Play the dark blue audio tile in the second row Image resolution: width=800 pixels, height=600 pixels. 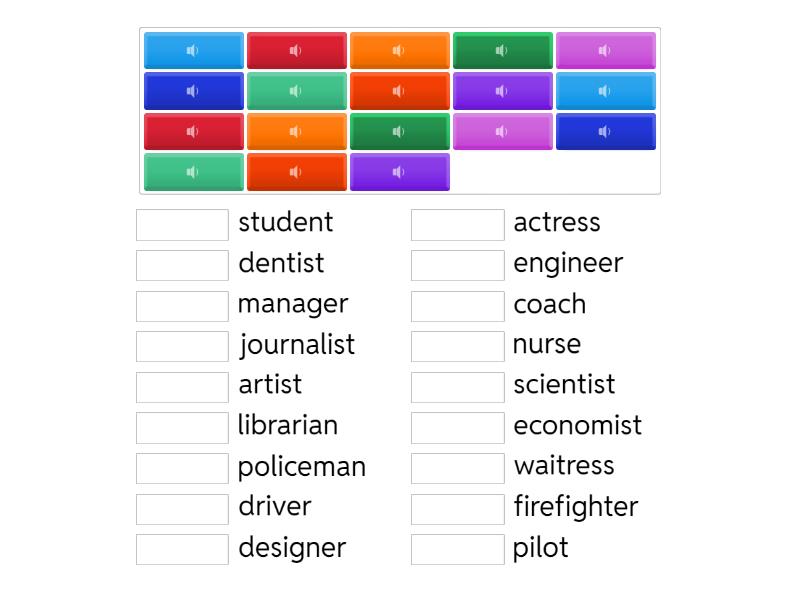[193, 91]
